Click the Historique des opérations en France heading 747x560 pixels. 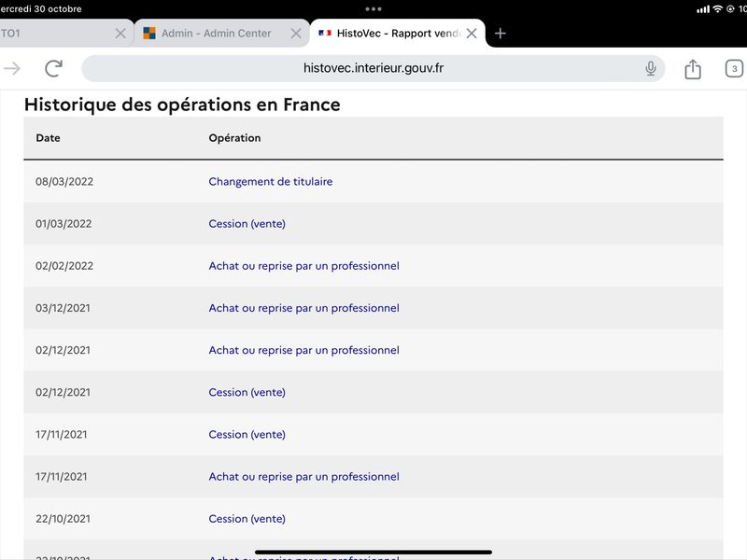coord(182,105)
